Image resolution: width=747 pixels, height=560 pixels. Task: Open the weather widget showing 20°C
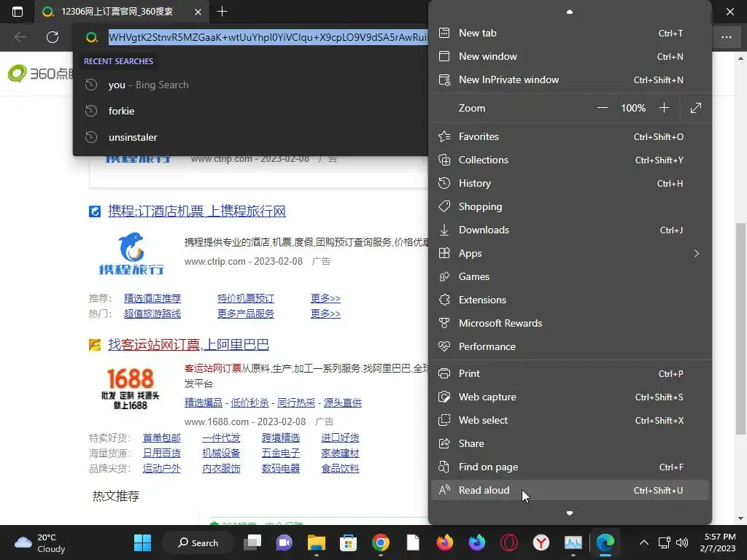(x=40, y=542)
